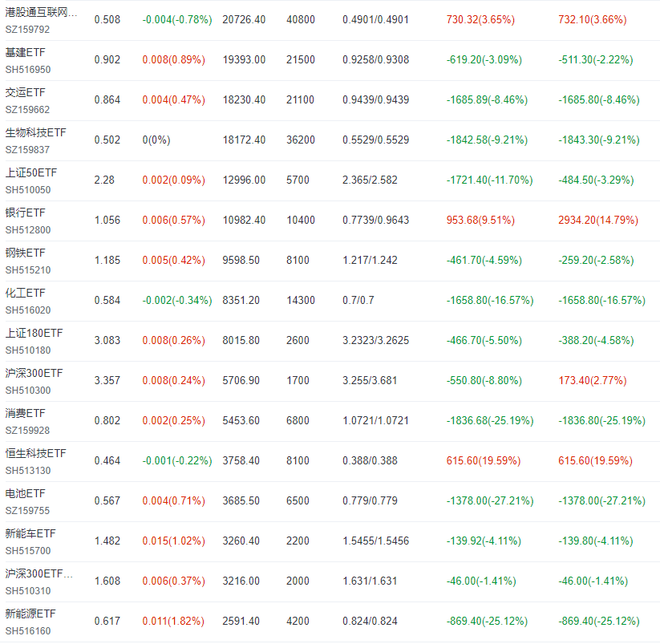Viewport: 660px width, 644px height.
Task: Select the 新能源ETF name
Action: point(30,614)
